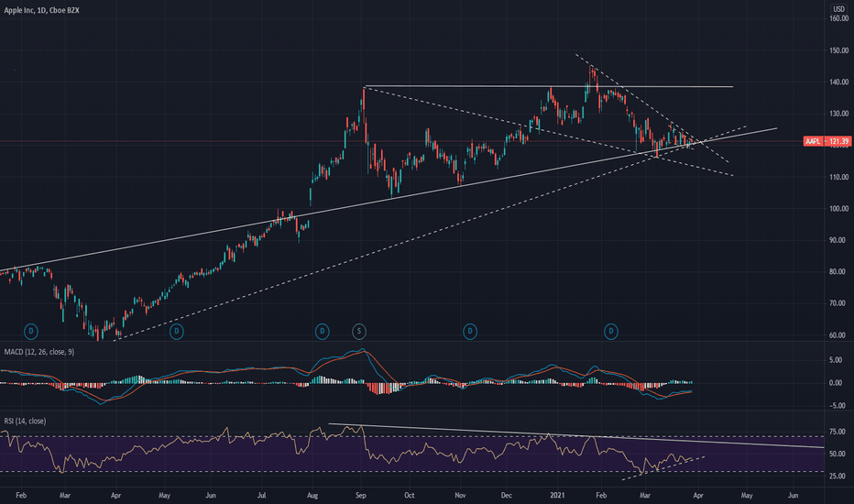Click the 130.00 price axis label
854x504 pixels.
(x=838, y=114)
